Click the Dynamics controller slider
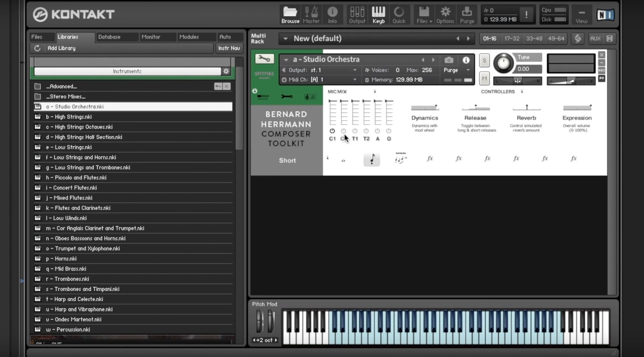This screenshot has width=644, height=357. pos(425,108)
